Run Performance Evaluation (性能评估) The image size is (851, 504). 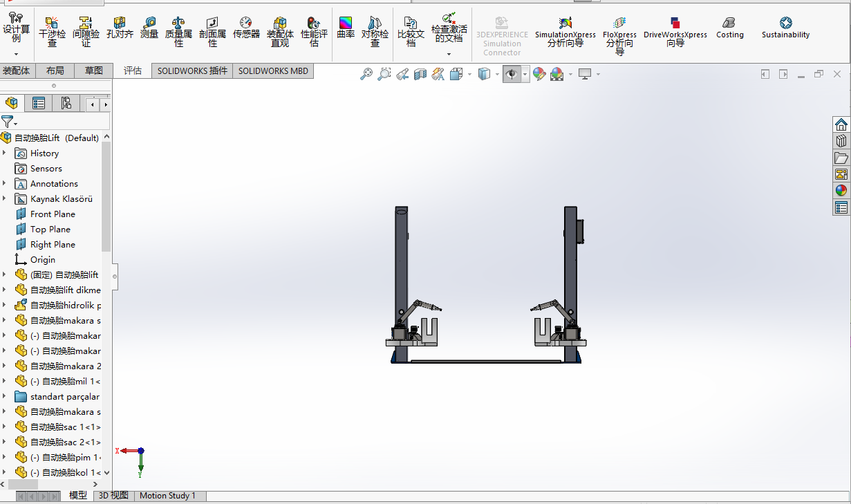[314, 32]
